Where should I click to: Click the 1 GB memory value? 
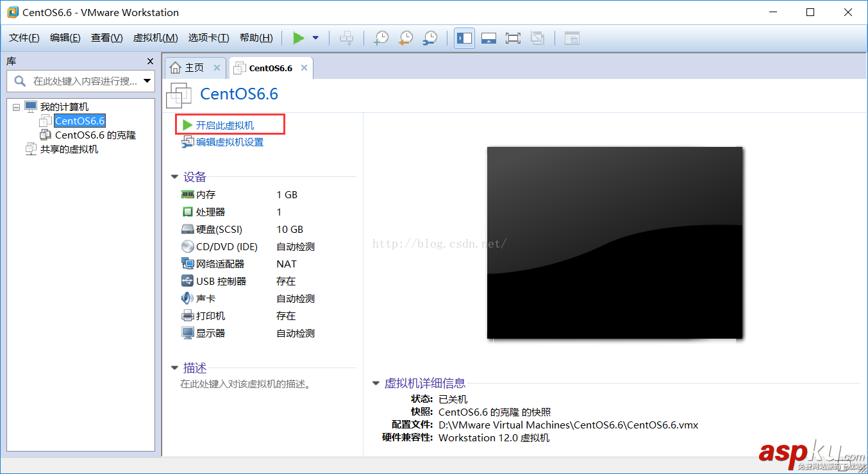point(287,194)
